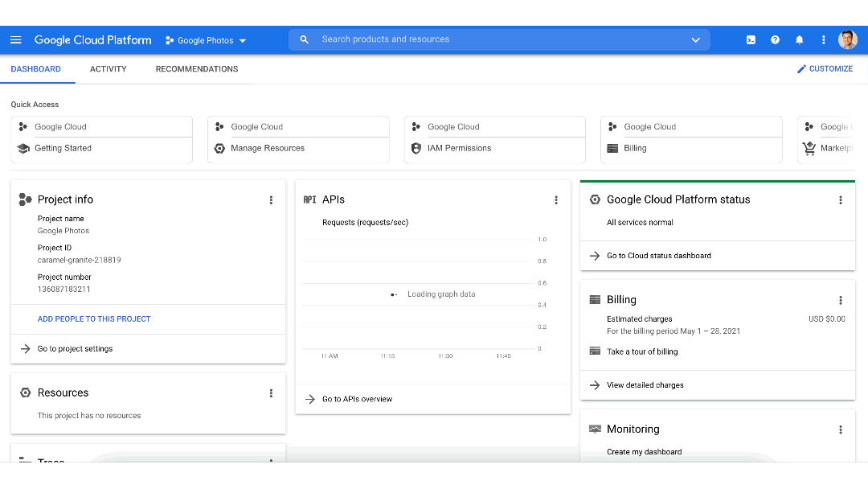Open APIs card three-dot menu

tap(556, 200)
